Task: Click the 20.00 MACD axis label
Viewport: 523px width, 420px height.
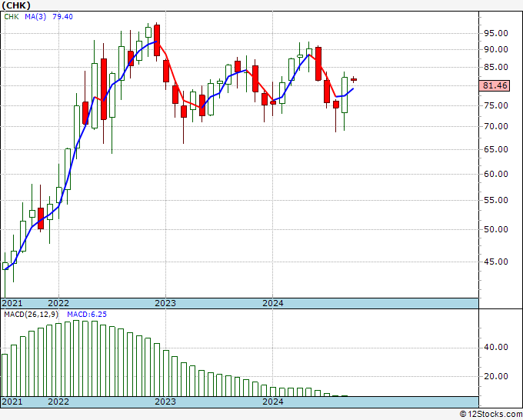Action: coord(495,376)
